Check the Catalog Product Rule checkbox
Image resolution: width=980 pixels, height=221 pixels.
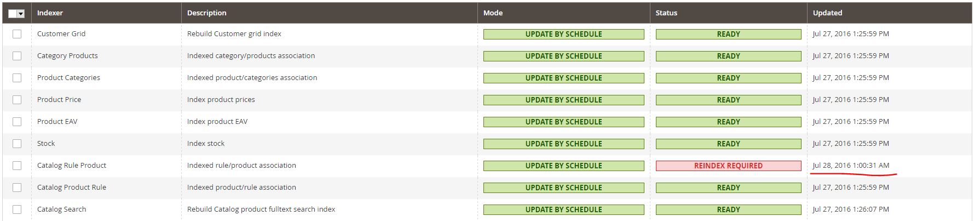click(x=17, y=188)
